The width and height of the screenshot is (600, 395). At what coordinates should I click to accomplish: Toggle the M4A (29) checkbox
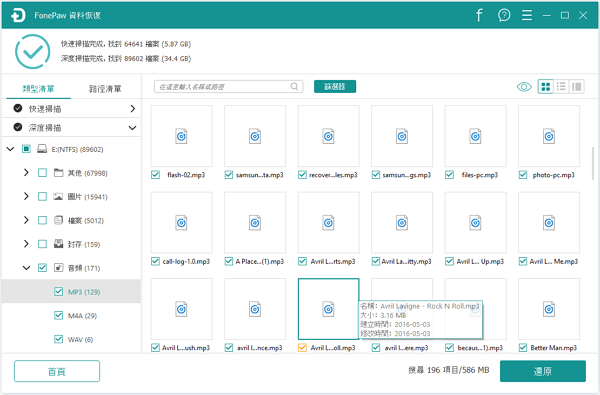click(x=58, y=315)
